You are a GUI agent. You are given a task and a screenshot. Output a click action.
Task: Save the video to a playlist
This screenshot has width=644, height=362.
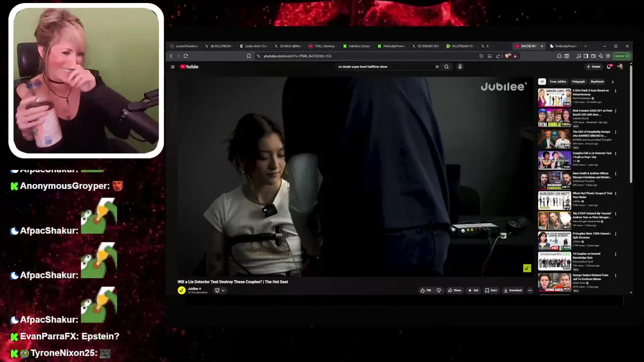pyautogui.click(x=491, y=290)
